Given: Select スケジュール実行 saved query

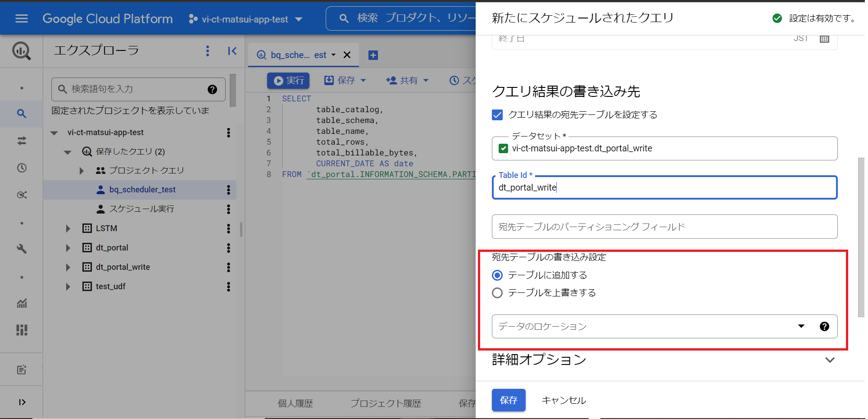Looking at the screenshot, I should [141, 209].
